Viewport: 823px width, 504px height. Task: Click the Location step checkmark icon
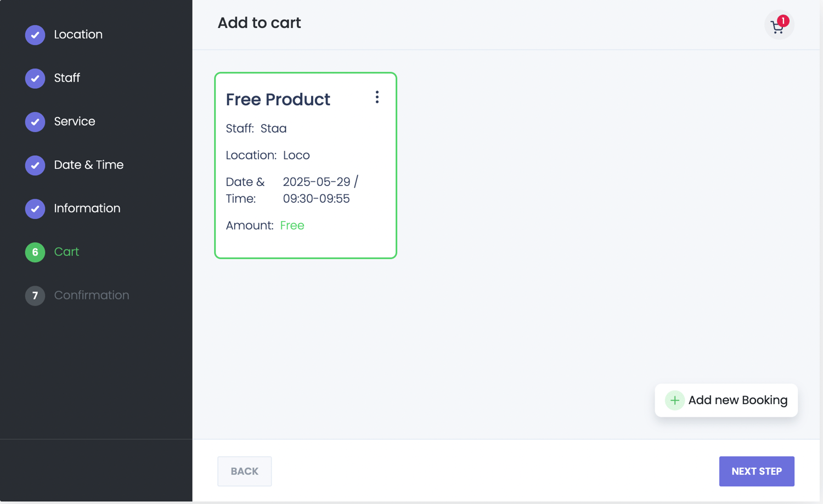click(35, 35)
